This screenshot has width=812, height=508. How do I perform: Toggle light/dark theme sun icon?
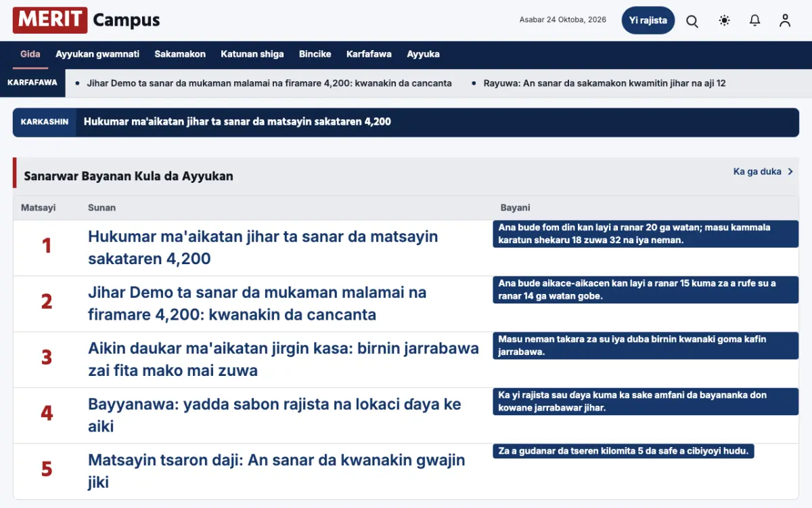725,21
